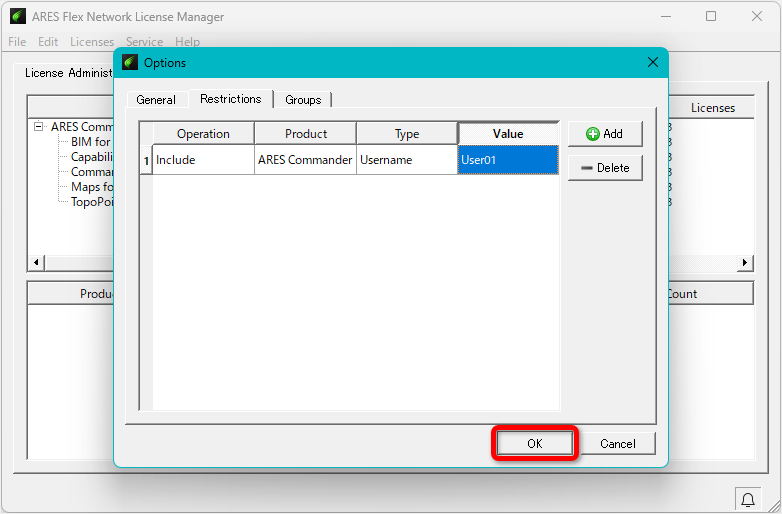Add a new restriction row
The width and height of the screenshot is (782, 514).
coord(605,134)
